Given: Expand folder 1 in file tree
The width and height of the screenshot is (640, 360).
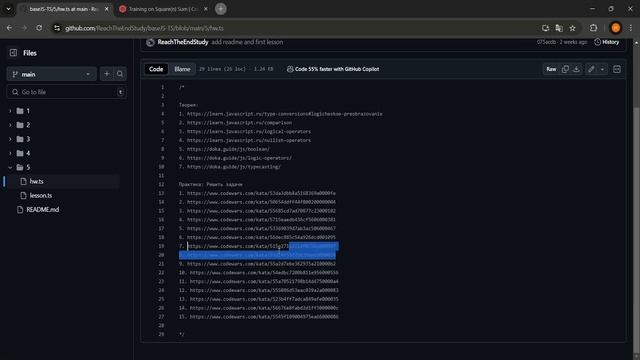Looking at the screenshot, I should pyautogui.click(x=10, y=111).
